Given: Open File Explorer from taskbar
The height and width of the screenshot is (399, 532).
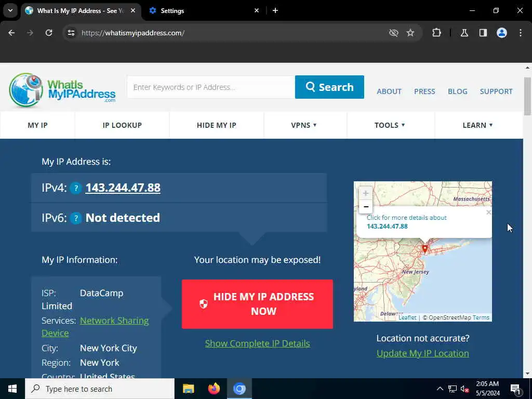Looking at the screenshot, I should tap(188, 389).
